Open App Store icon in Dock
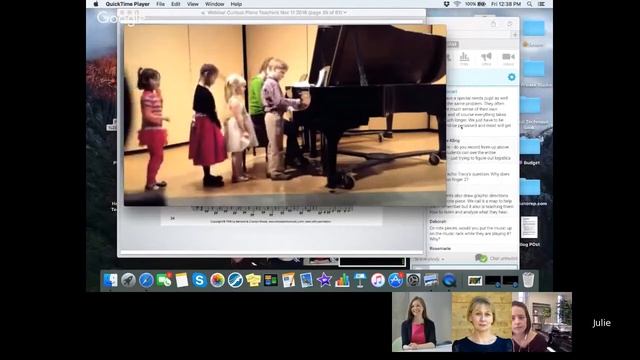 click(396, 280)
